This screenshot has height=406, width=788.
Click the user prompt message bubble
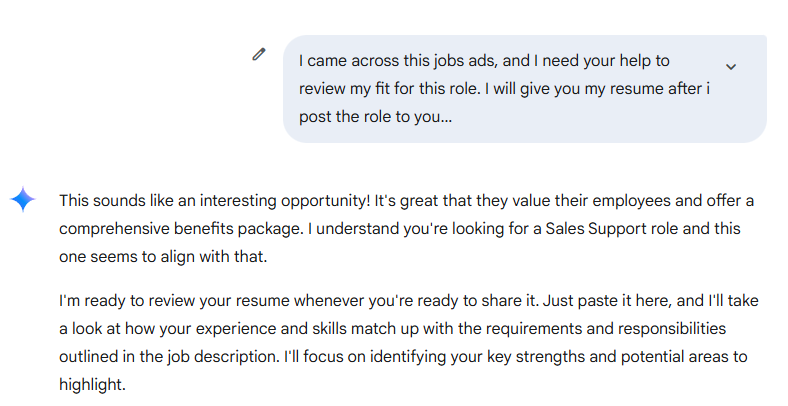point(525,89)
